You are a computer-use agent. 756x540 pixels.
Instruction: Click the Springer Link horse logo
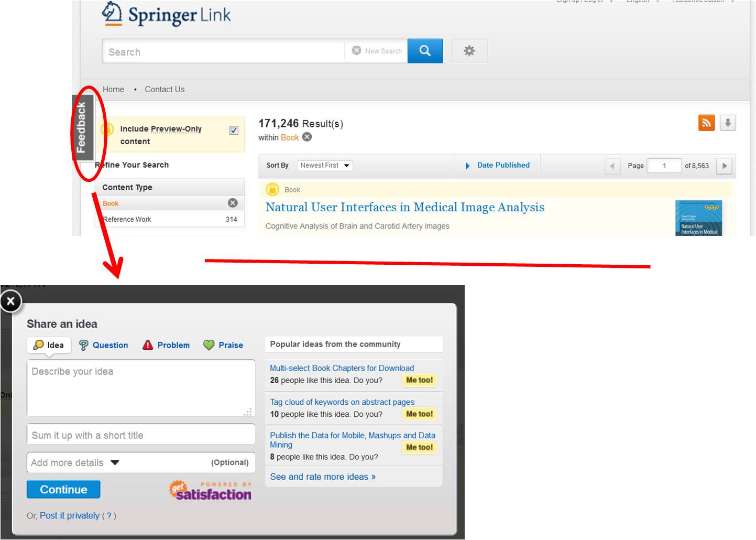(112, 13)
